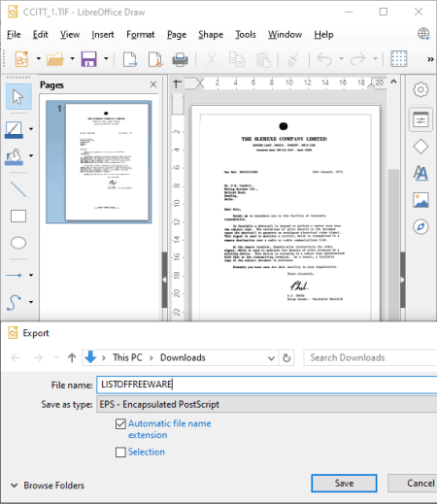
Task: Click the Line Color tool
Action: (14, 130)
